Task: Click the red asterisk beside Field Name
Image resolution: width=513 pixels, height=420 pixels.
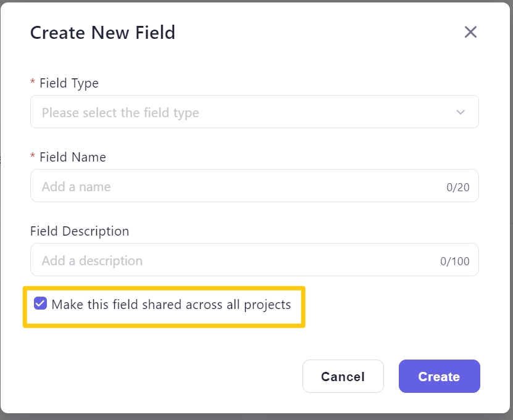Action: [x=33, y=157]
